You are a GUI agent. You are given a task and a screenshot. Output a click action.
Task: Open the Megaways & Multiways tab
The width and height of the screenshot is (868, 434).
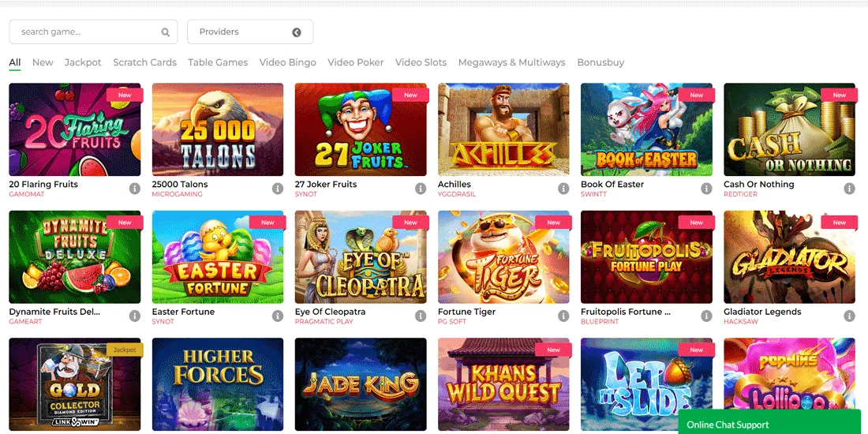512,62
